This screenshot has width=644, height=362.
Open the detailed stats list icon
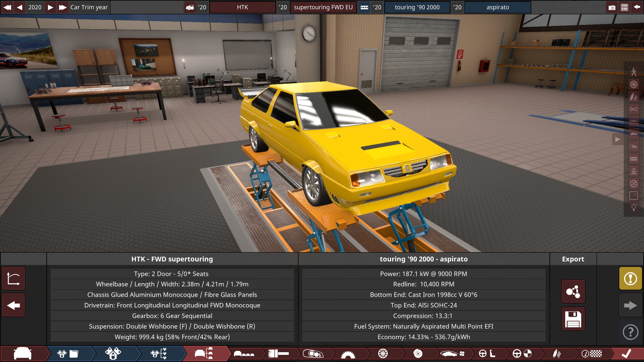tap(624, 7)
